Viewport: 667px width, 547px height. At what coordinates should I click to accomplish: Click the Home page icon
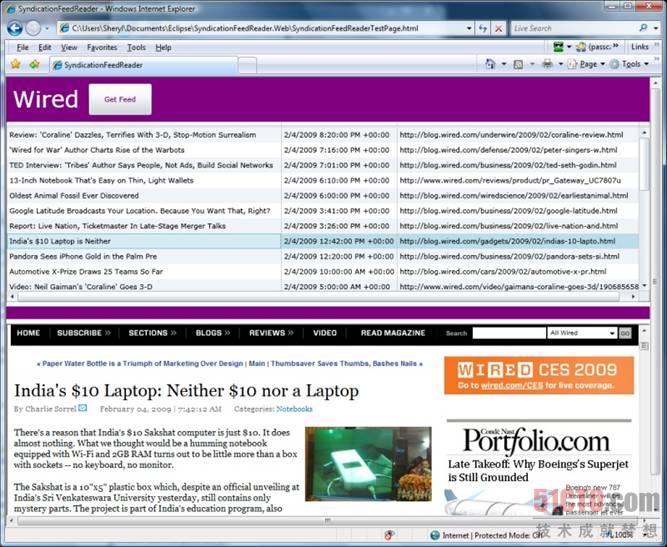pyautogui.click(x=490, y=64)
